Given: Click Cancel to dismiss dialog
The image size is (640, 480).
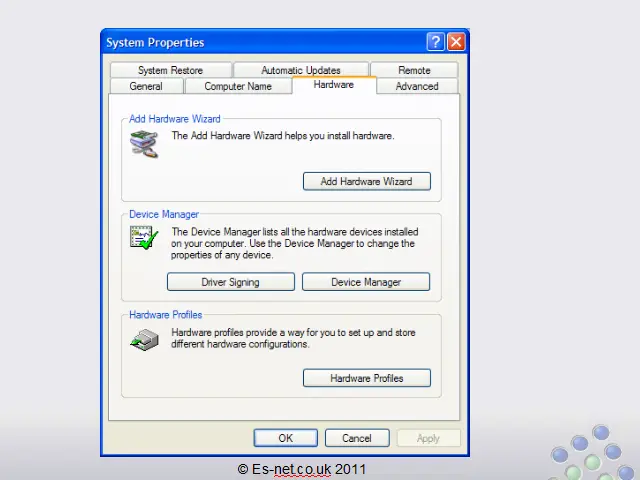Looking at the screenshot, I should coord(357,438).
